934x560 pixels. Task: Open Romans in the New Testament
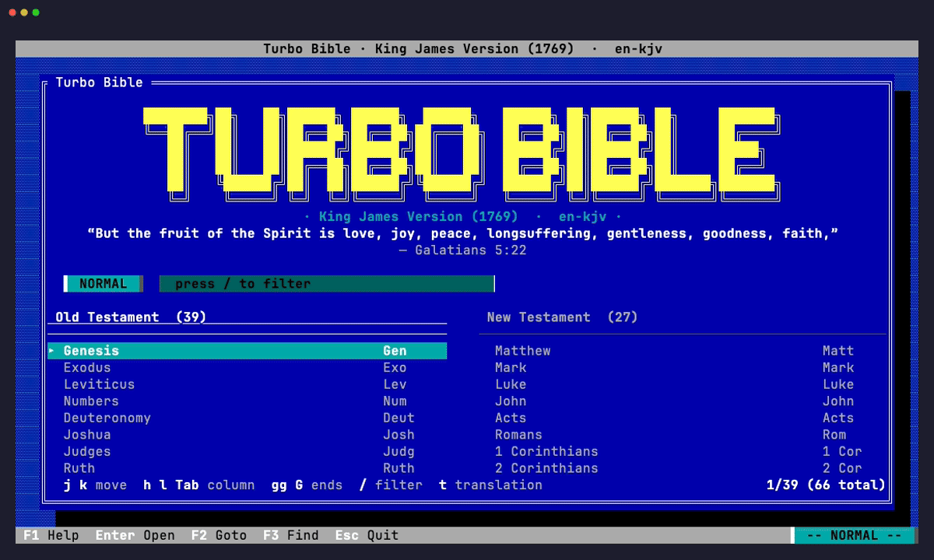[x=683, y=435]
